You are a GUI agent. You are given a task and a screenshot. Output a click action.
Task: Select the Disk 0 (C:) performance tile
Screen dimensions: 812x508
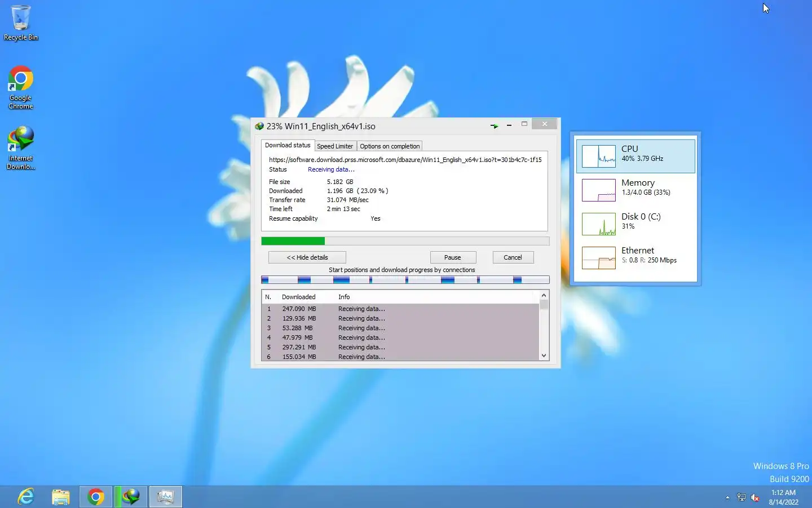636,224
